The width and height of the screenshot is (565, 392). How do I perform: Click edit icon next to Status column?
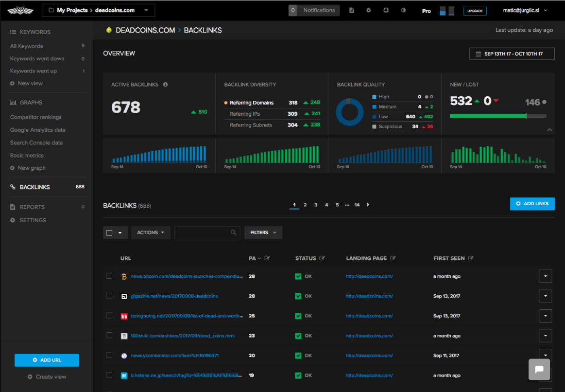[322, 258]
